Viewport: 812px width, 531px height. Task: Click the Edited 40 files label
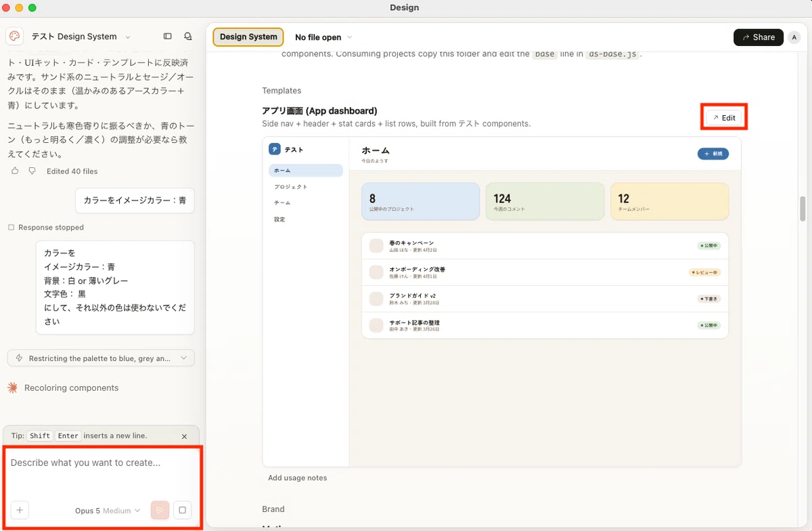click(72, 171)
